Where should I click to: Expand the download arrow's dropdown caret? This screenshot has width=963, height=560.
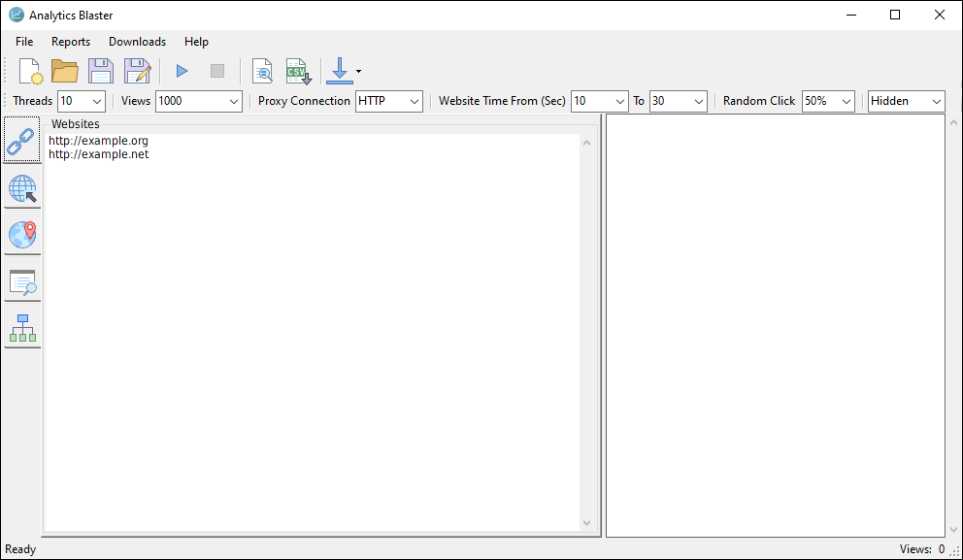pyautogui.click(x=358, y=71)
